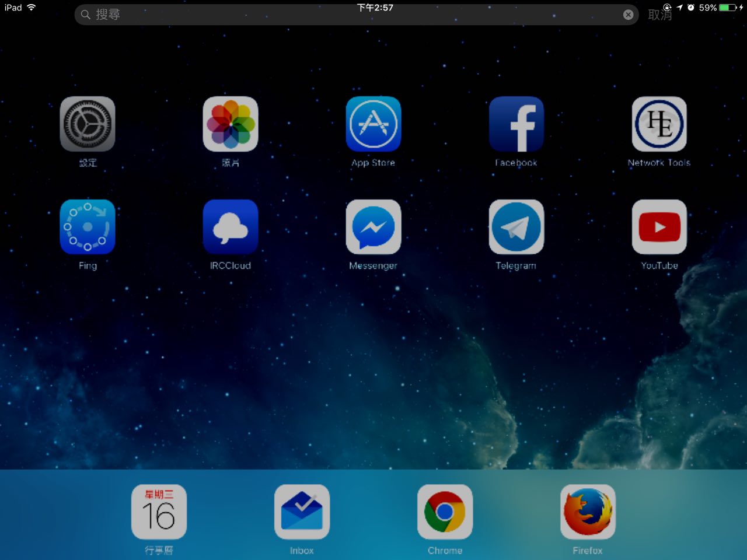Viewport: 747px width, 560px height.
Task: Open the Messenger app icon
Action: tap(373, 227)
